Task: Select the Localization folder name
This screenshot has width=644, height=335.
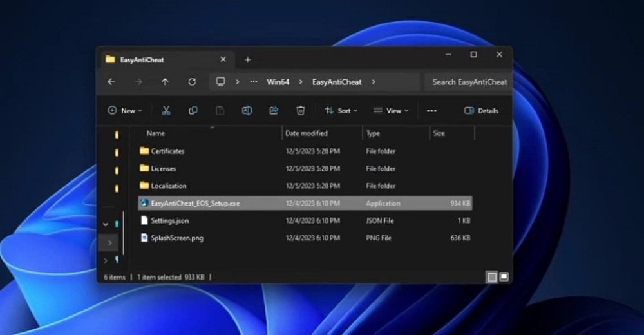Action: tap(169, 186)
